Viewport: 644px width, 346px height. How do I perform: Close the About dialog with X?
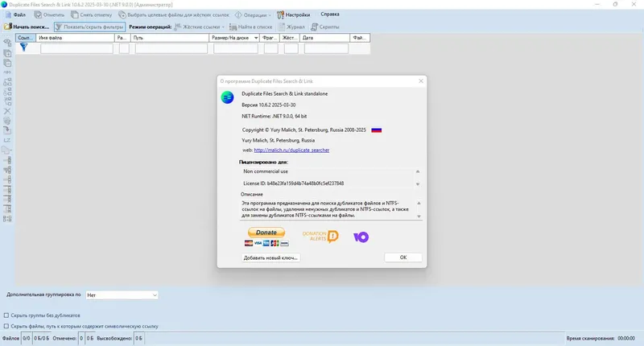pyautogui.click(x=420, y=80)
